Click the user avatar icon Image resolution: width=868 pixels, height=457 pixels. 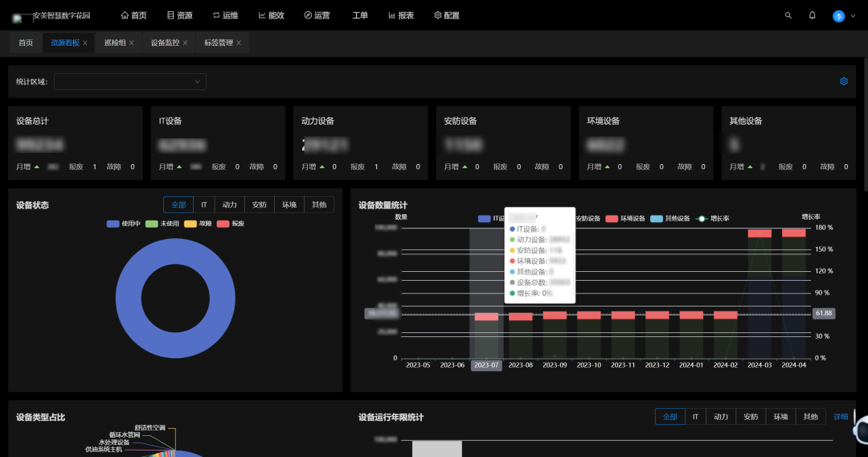(x=838, y=16)
